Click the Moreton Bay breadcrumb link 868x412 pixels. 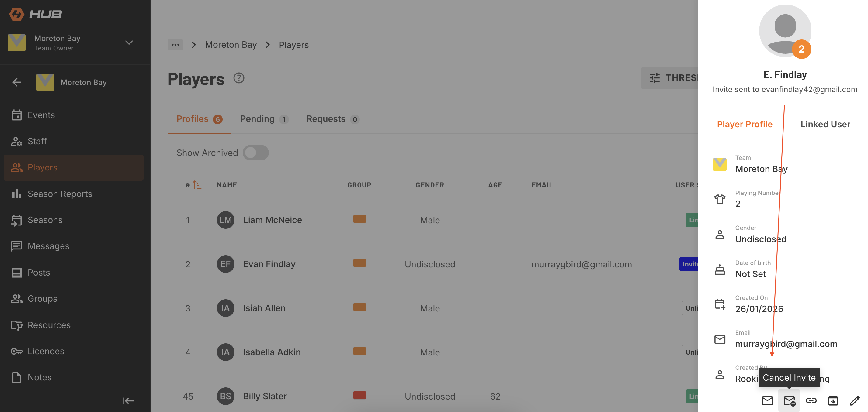pos(231,45)
